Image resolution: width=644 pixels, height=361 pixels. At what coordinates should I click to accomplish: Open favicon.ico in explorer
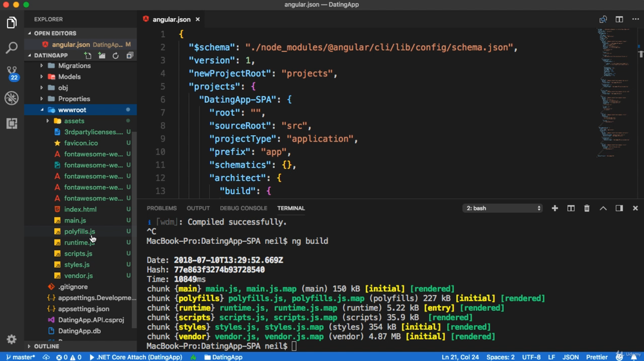[x=80, y=143]
